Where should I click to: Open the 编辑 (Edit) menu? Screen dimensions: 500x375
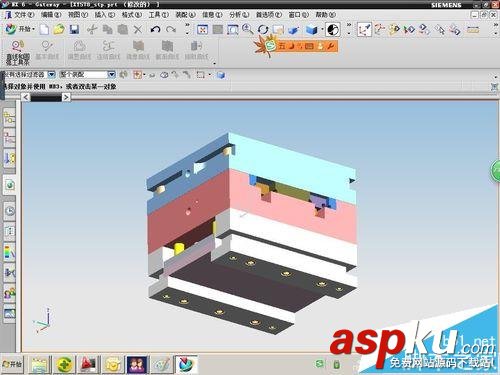51,15
